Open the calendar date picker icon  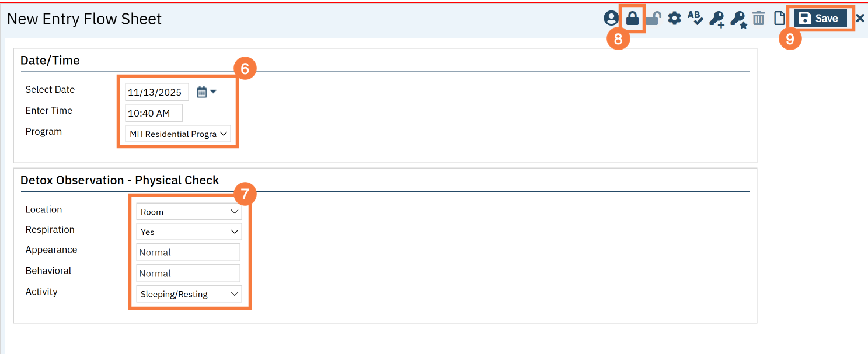(207, 92)
